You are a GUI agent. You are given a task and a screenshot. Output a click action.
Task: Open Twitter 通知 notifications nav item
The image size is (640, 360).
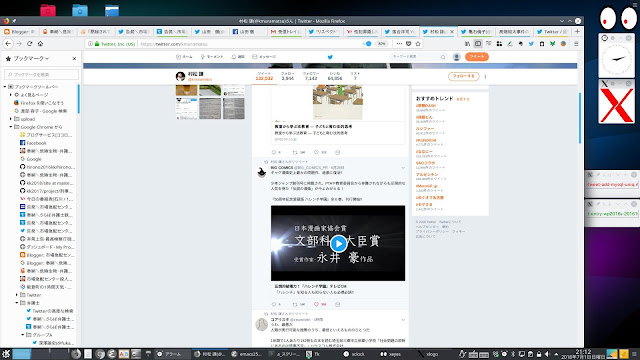coord(238,57)
